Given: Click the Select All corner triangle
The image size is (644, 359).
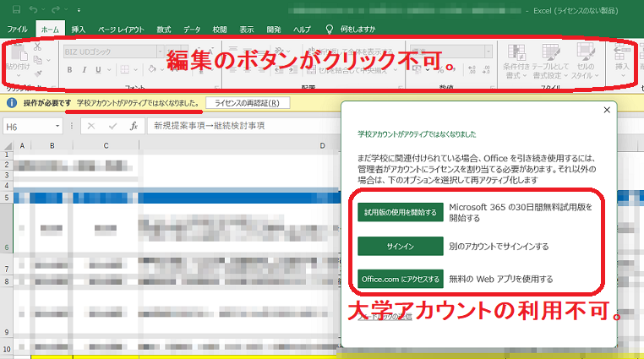Looking at the screenshot, I should point(8,145).
